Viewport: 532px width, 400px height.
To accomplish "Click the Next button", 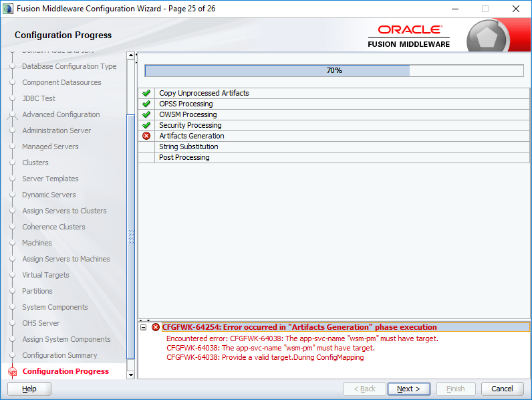I will click(x=409, y=389).
